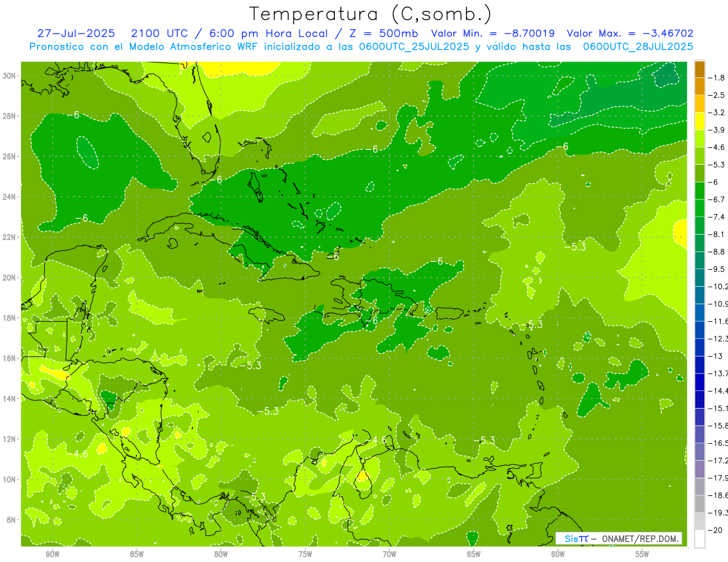
Task: Click the "55W" longitude axis label
Action: (x=642, y=554)
